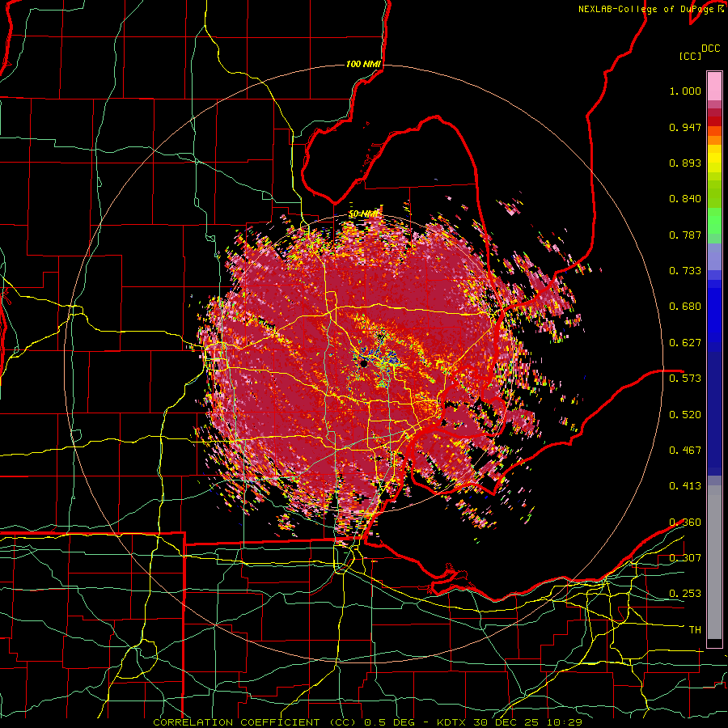
Task: Click the KDTX radar site black dot
Action: (363, 363)
